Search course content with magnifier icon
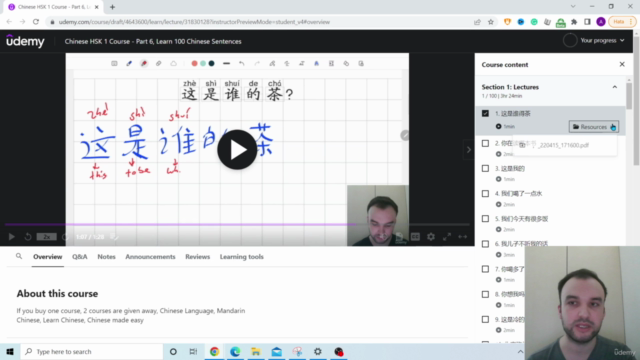The image size is (640, 360). [x=19, y=256]
